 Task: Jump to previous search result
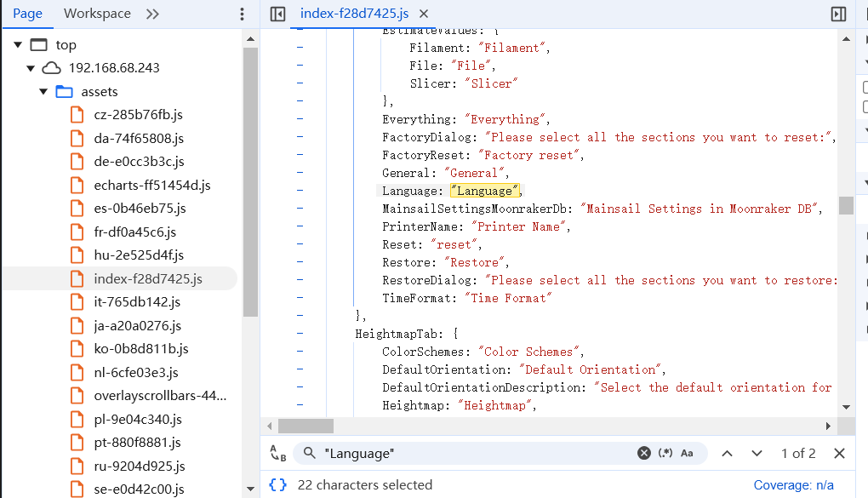pos(727,454)
